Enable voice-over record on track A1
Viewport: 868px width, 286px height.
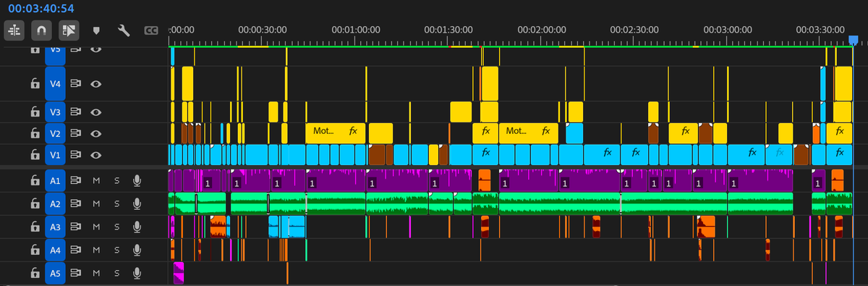click(136, 182)
